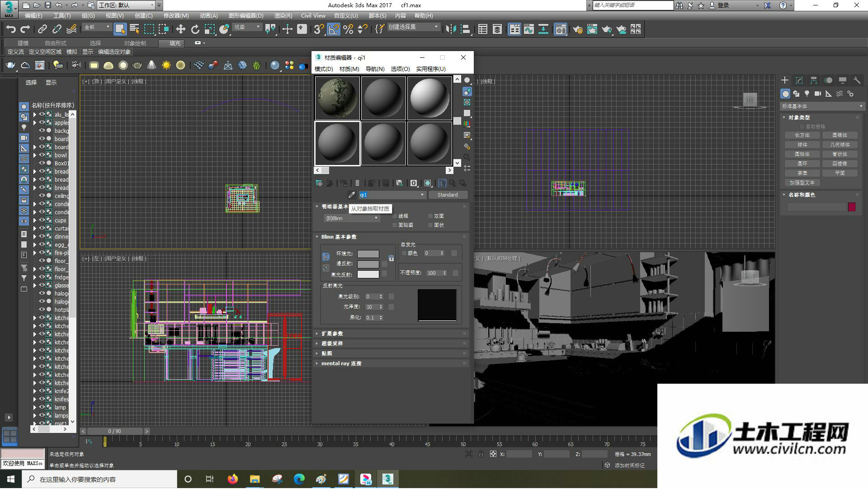Open the 高光反射 specular color swatch
868x489 pixels.
click(x=368, y=274)
